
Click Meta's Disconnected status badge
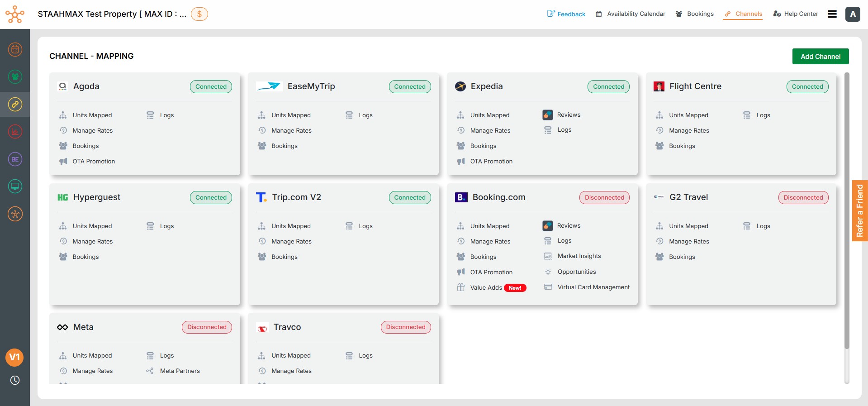coord(207,327)
